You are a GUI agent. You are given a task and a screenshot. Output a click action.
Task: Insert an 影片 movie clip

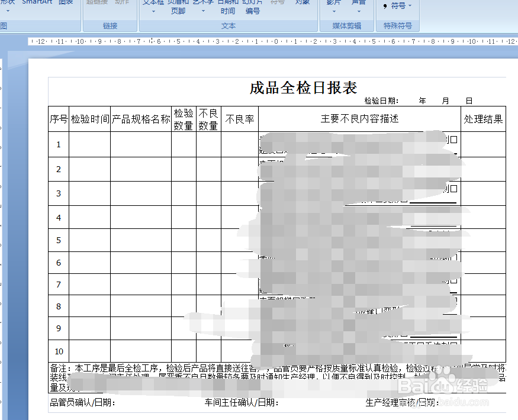point(334,3)
